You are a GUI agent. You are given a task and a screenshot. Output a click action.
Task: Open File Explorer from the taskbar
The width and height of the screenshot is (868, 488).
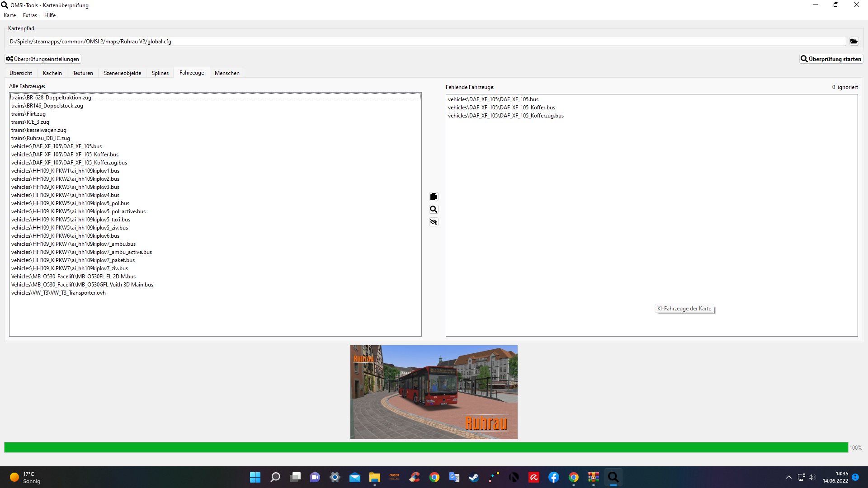coord(374,477)
